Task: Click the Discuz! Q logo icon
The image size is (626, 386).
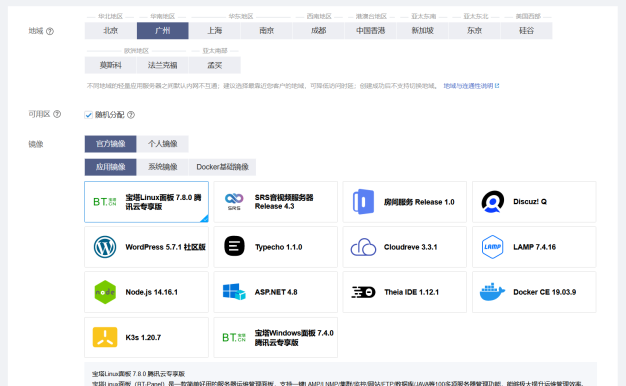Action: pyautogui.click(x=493, y=202)
